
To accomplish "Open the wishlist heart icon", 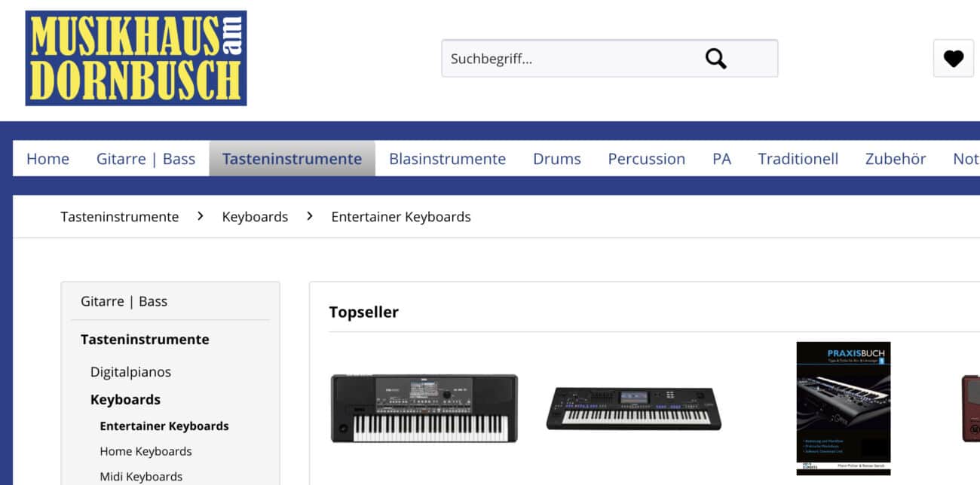I will click(953, 59).
